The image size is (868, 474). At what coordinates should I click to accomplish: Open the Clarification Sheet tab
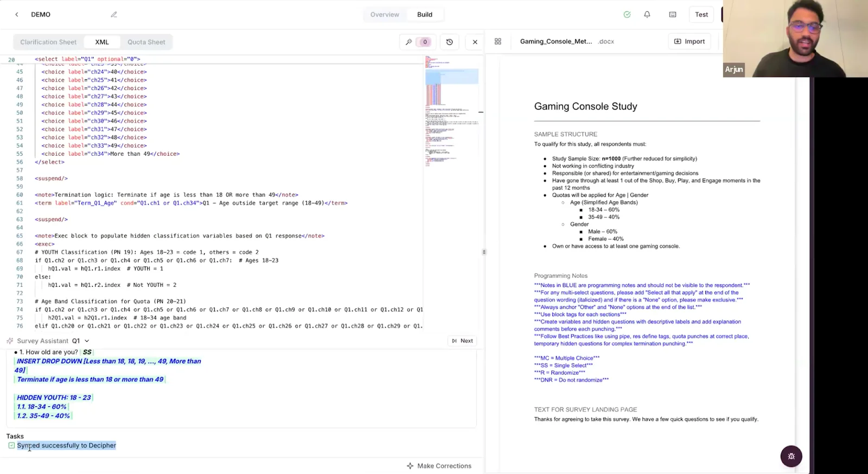point(48,42)
